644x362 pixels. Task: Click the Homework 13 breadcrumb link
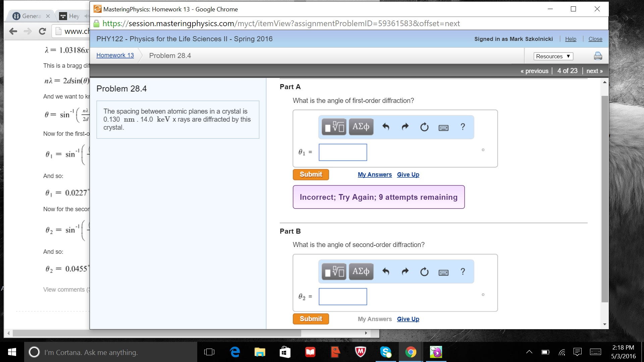[x=115, y=55]
